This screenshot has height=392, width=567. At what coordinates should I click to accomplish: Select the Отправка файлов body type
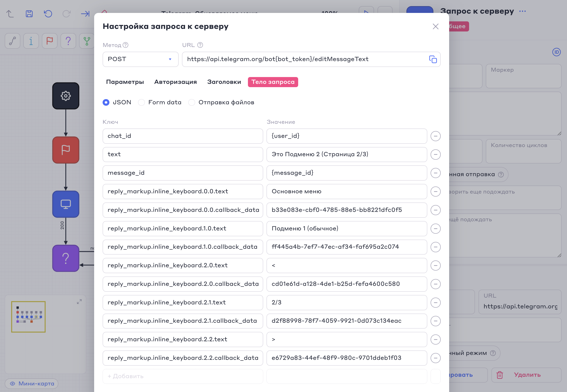point(192,102)
